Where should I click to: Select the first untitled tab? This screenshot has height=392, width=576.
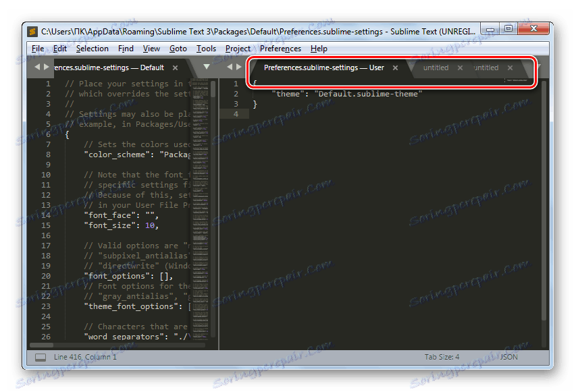pos(436,67)
